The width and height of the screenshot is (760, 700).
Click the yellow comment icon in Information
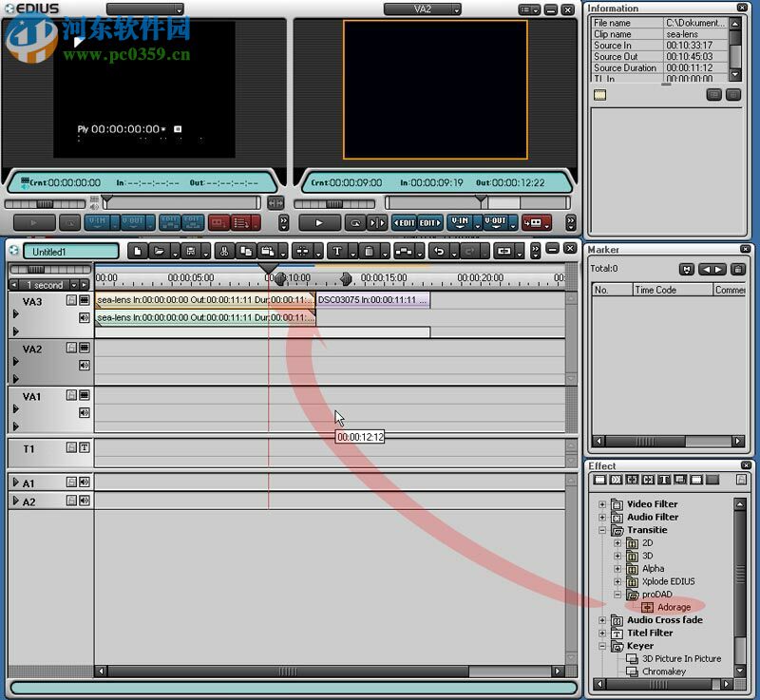click(x=599, y=95)
